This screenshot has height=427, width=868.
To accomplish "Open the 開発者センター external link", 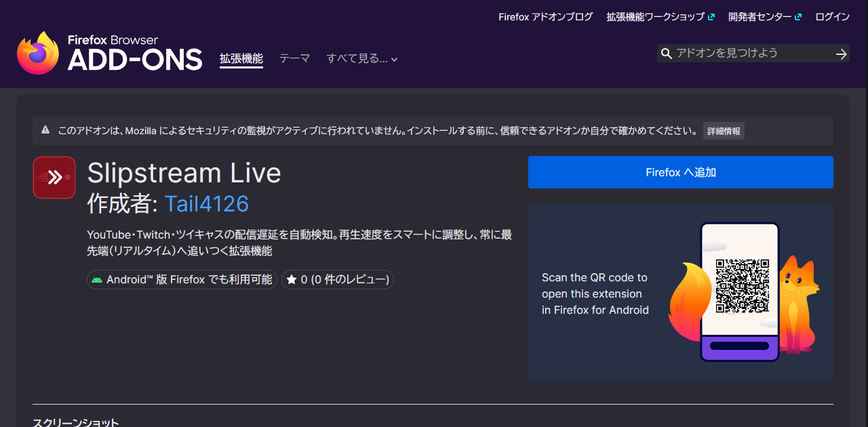I will click(765, 17).
